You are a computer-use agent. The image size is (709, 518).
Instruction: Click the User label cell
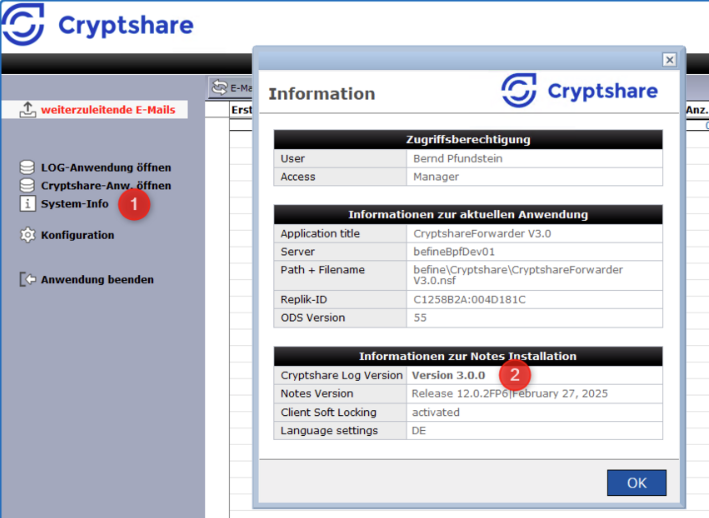point(340,159)
